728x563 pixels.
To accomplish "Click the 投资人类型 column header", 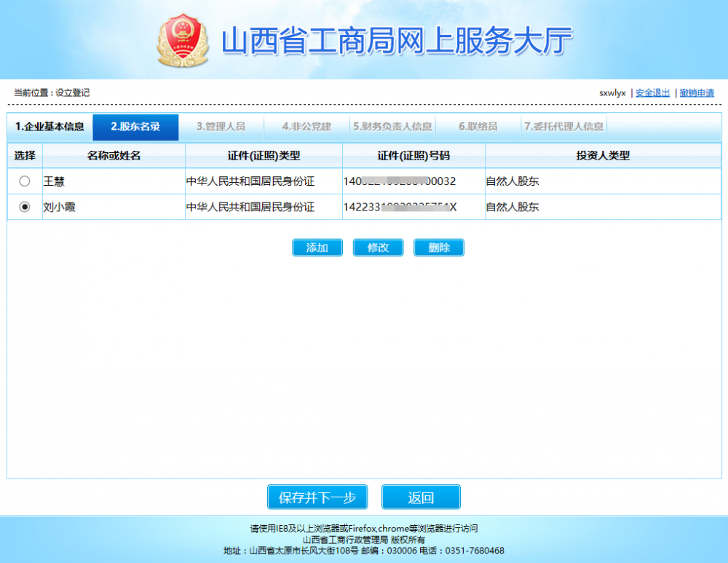I will pyautogui.click(x=603, y=156).
